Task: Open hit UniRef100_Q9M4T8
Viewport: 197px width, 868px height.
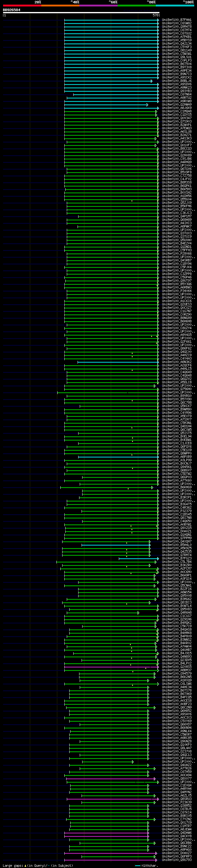Action: tap(176, 26)
